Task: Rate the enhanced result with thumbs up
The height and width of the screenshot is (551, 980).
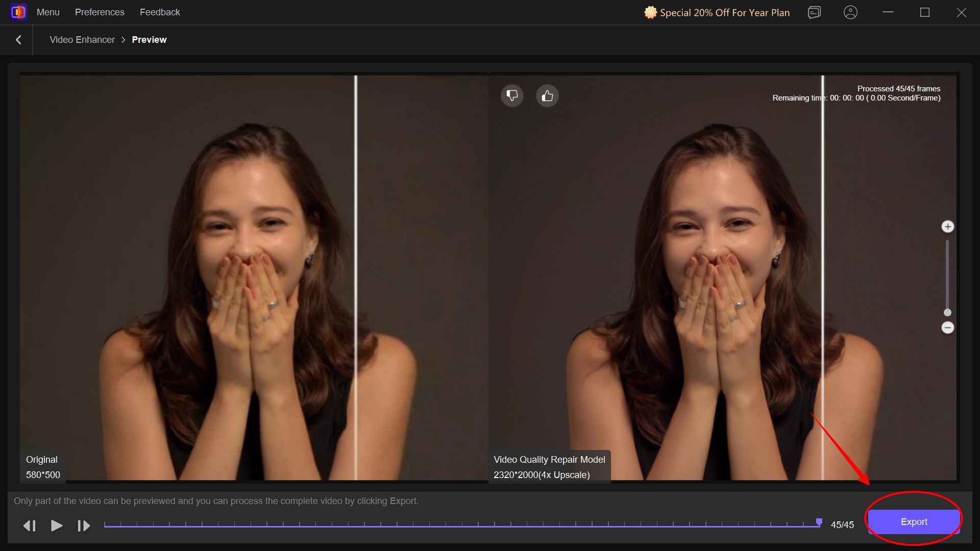Action: [x=547, y=95]
